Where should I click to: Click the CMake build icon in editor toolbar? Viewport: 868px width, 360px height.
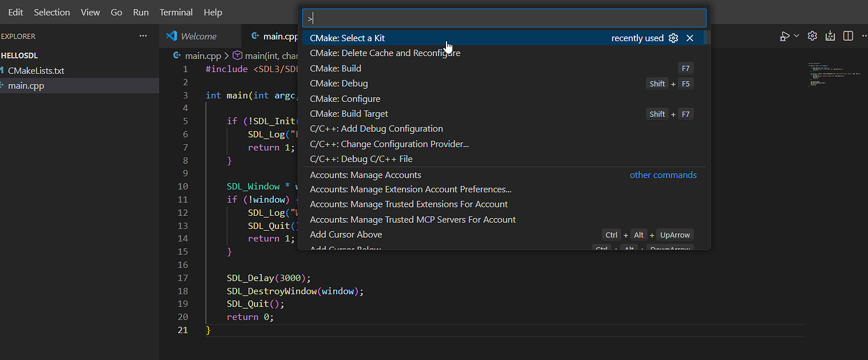coord(830,36)
